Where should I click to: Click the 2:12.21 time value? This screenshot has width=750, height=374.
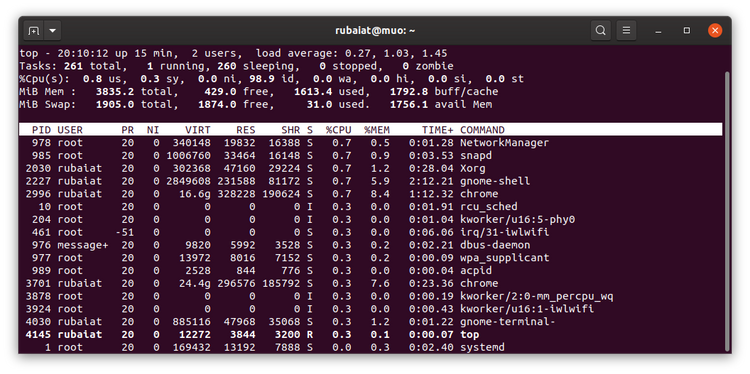[431, 181]
